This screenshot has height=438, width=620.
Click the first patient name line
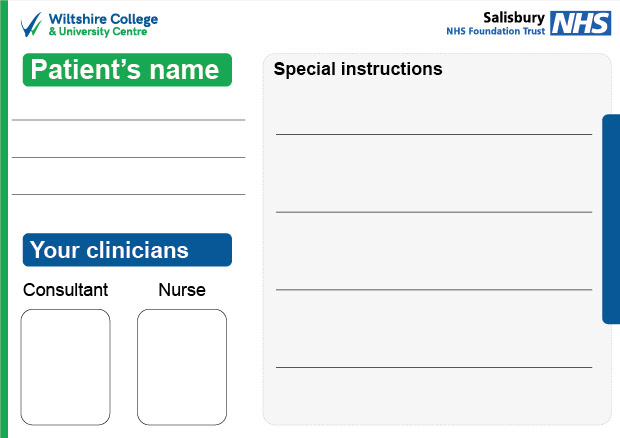coord(129,120)
